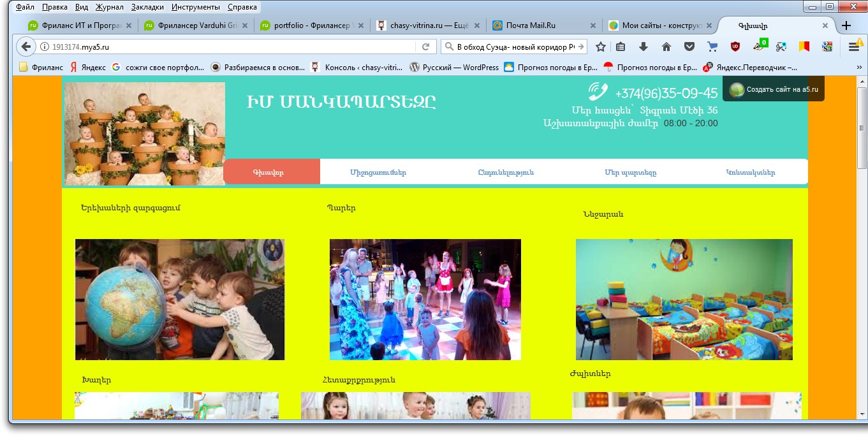Select the Միջոցառումներ site menu item
Viewport: 868px width, 436px height.
coord(378,173)
